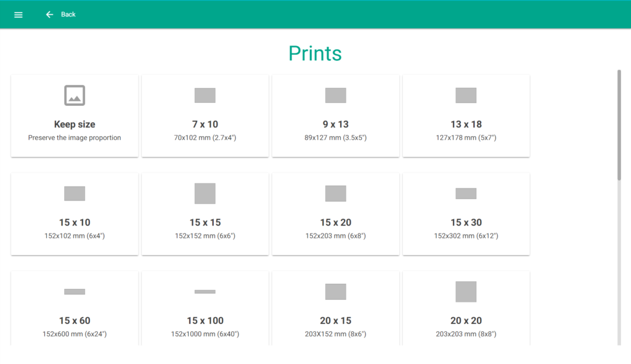631x364 pixels.
Task: Click the 15 x 15 square icon
Action: (x=205, y=193)
